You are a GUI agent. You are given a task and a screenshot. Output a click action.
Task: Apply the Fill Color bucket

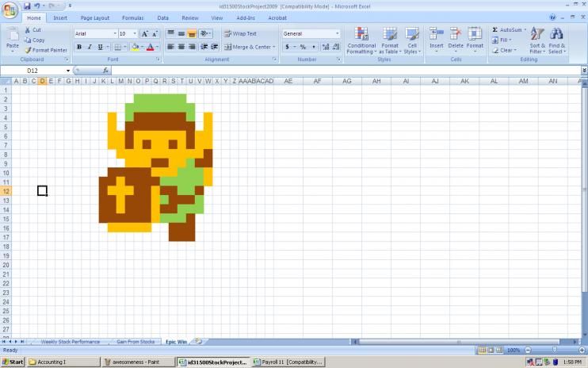pyautogui.click(x=136, y=47)
